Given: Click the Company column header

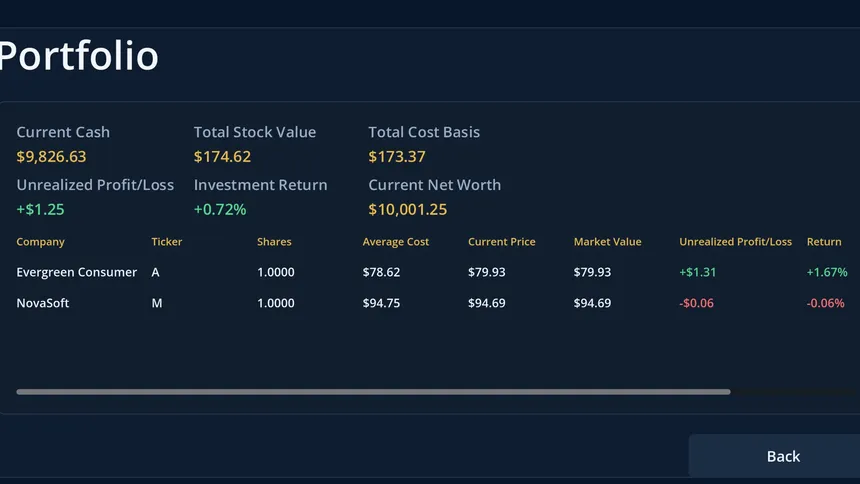Looking at the screenshot, I should click(41, 242).
